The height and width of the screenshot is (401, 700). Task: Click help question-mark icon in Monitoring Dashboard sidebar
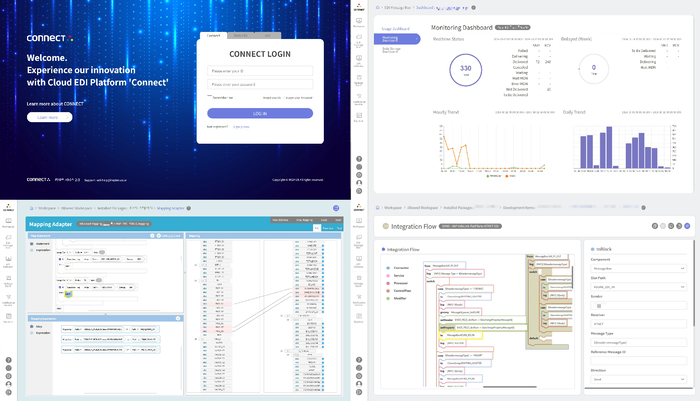click(x=359, y=159)
